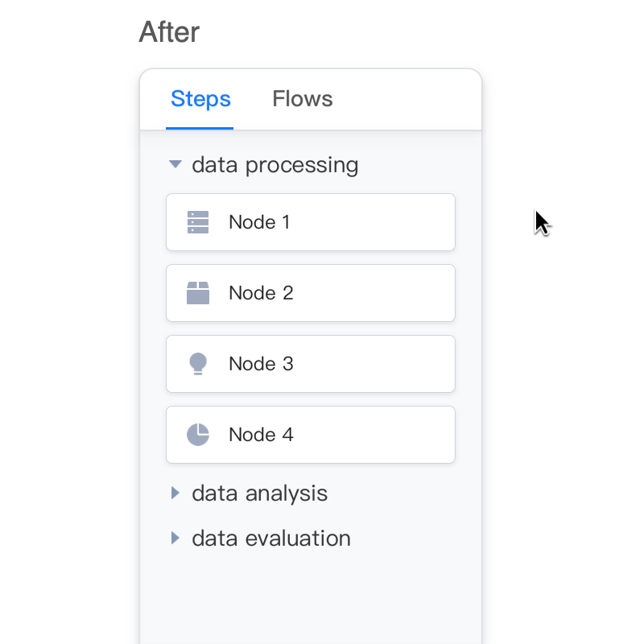644x644 pixels.
Task: Click empty right area of Node 3 card
Action: 386,364
